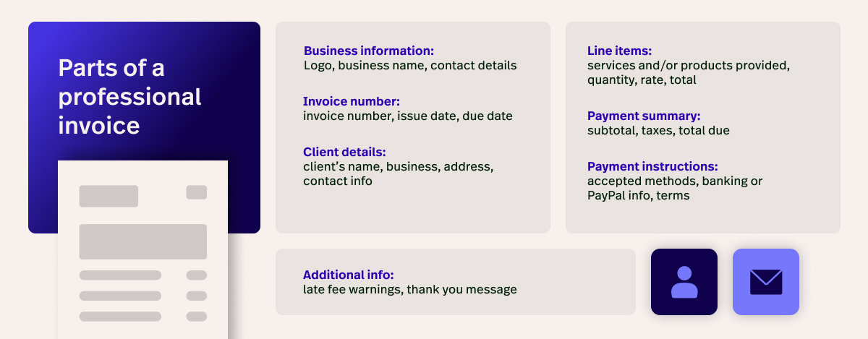The image size is (868, 339).
Task: Select the "Client details:" heading
Action: (344, 153)
